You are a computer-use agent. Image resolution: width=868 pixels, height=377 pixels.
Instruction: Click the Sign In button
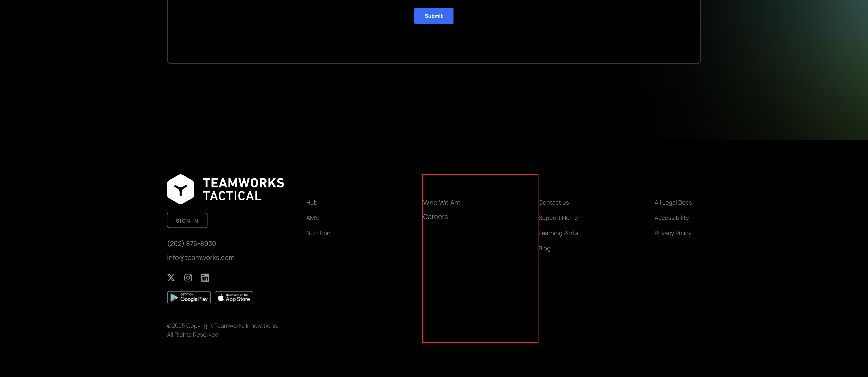click(187, 221)
